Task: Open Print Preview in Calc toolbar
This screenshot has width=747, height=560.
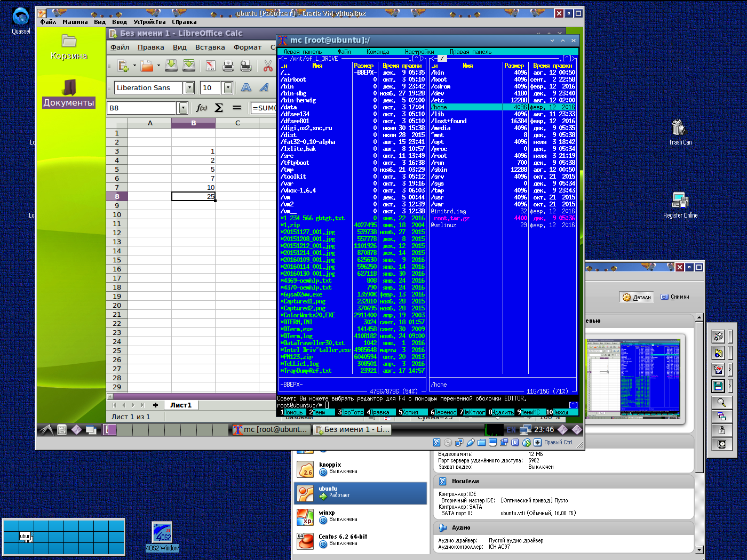Action: tap(246, 66)
